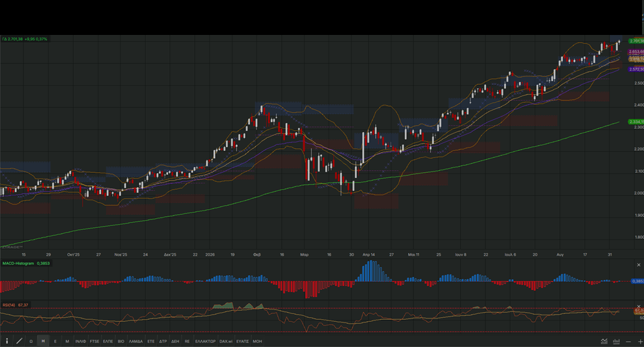Screen dimensions: 644x347
Task: Click the green 2.701,38 price tag
Action: click(x=636, y=41)
